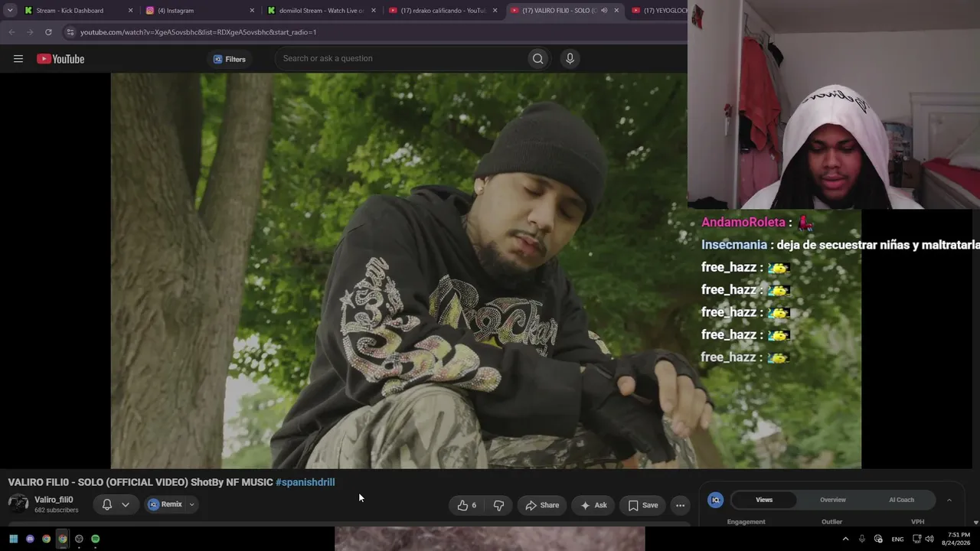Click the #spanishdrill hashtag link

305,482
